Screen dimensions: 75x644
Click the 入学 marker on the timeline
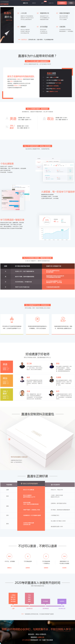[x=13, y=606]
